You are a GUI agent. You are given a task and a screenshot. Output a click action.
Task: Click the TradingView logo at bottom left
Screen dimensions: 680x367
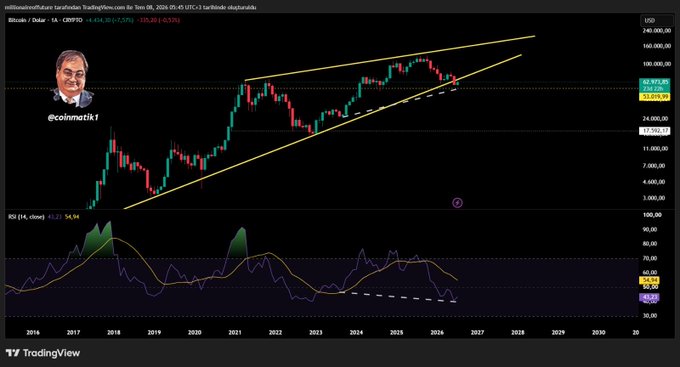43,353
